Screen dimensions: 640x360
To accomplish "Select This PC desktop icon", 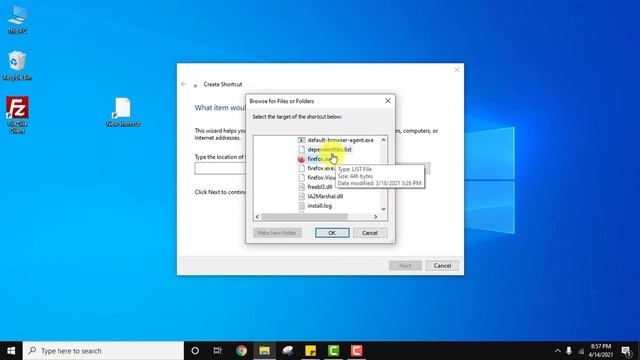I will click(x=17, y=20).
